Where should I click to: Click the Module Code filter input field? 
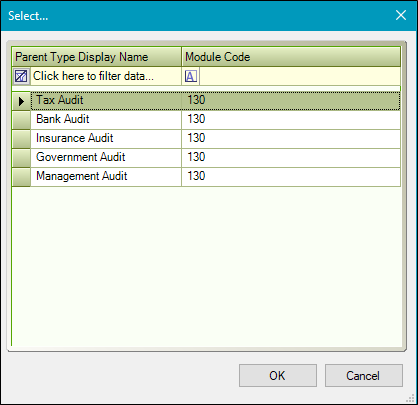tap(300, 76)
